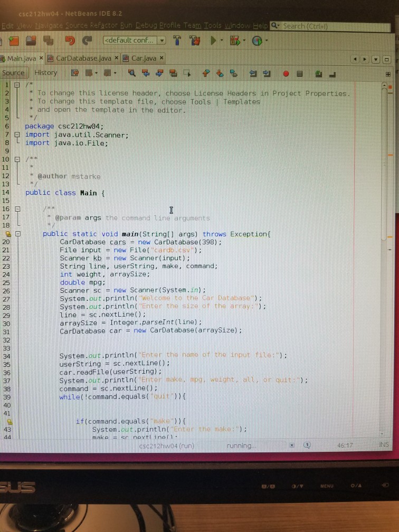
Task: Click the Find Previous Occurrence icon
Action: [x=146, y=73]
